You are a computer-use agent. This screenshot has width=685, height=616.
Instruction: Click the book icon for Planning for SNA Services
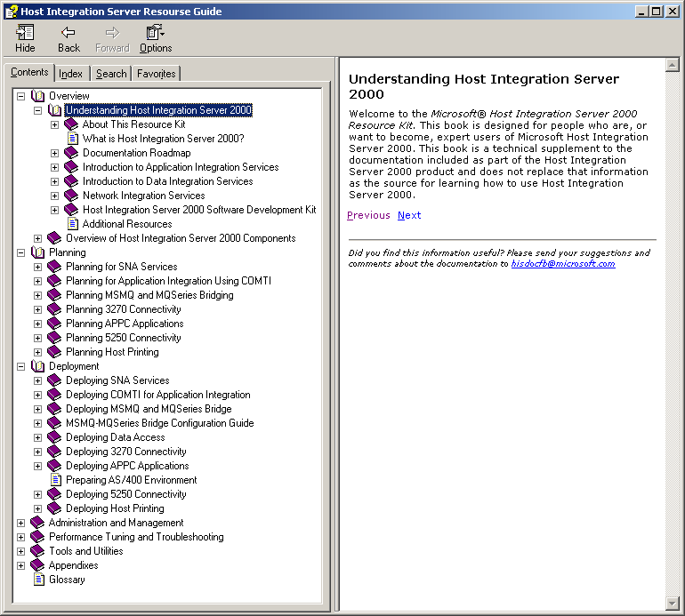point(54,267)
